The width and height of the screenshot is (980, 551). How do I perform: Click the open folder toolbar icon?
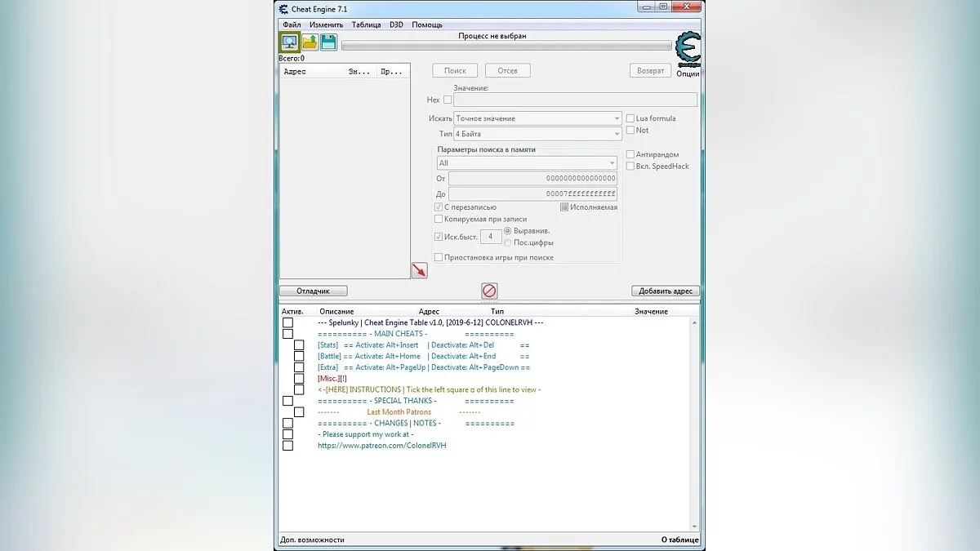click(310, 42)
